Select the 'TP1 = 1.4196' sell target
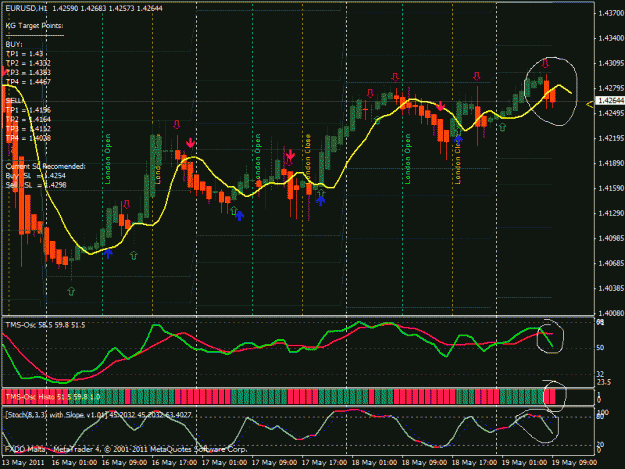 [28, 110]
